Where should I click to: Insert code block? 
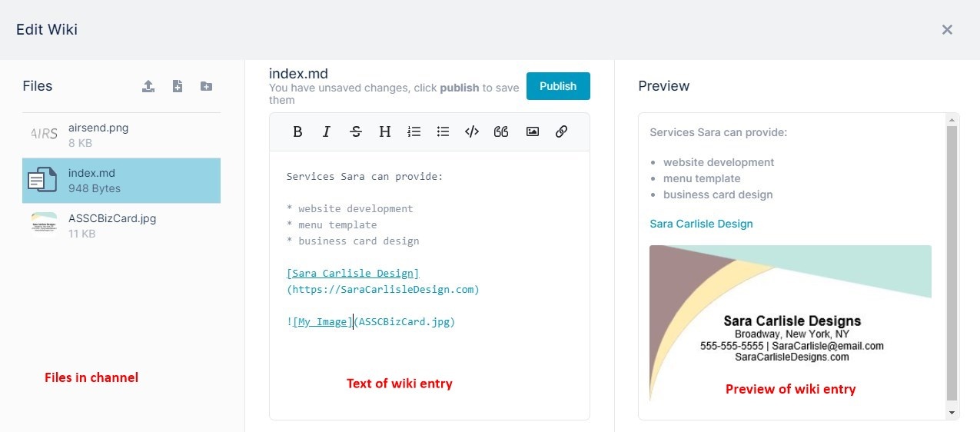click(472, 131)
